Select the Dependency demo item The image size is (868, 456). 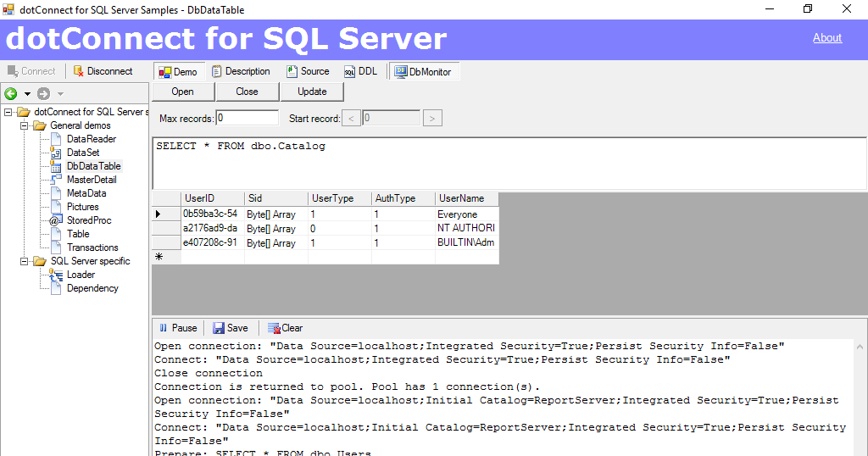coord(92,288)
